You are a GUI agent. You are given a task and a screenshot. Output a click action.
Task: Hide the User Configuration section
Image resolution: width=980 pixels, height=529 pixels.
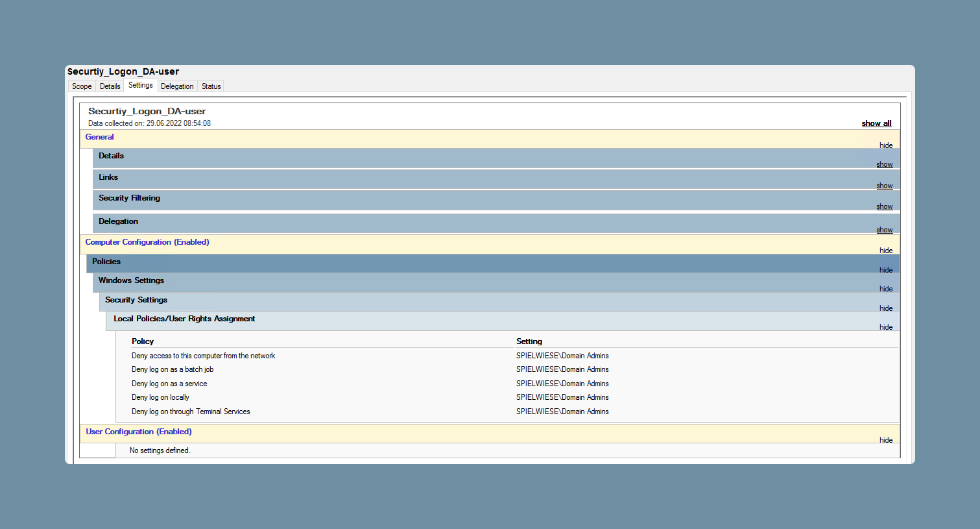pyautogui.click(x=886, y=440)
